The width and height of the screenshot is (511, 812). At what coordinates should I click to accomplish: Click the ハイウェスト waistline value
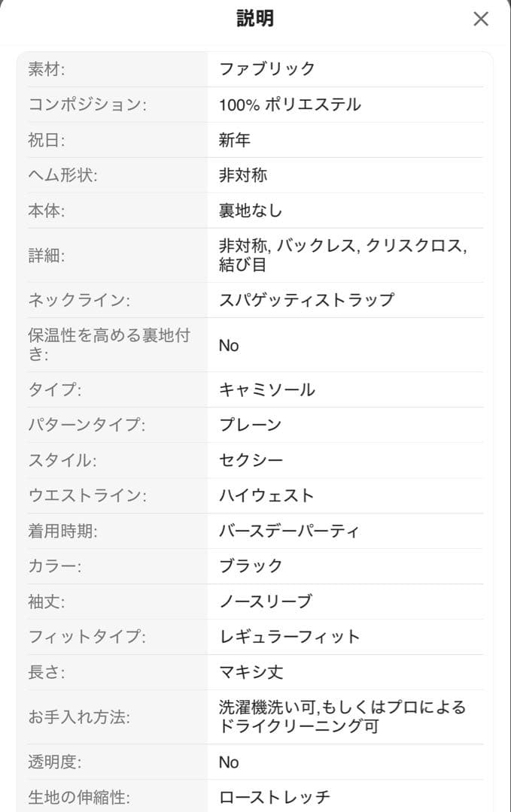point(266,495)
